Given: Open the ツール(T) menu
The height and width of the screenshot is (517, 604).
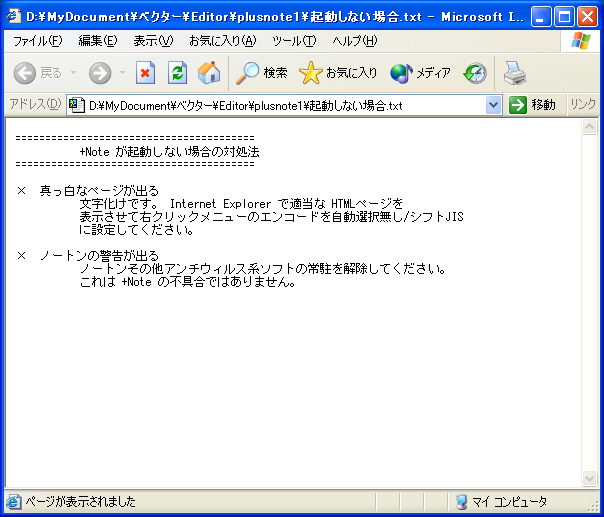Looking at the screenshot, I should [294, 41].
